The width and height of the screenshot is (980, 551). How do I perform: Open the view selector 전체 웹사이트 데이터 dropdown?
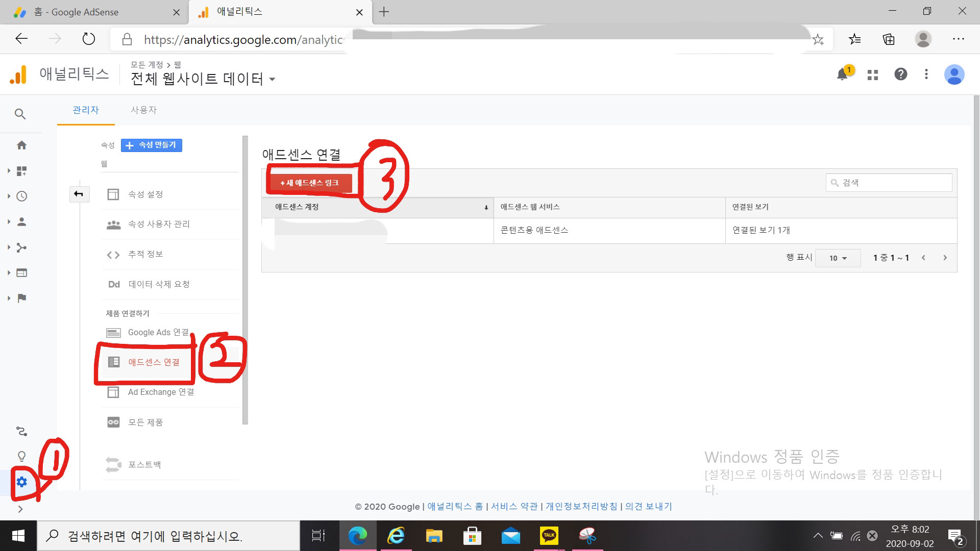203,79
